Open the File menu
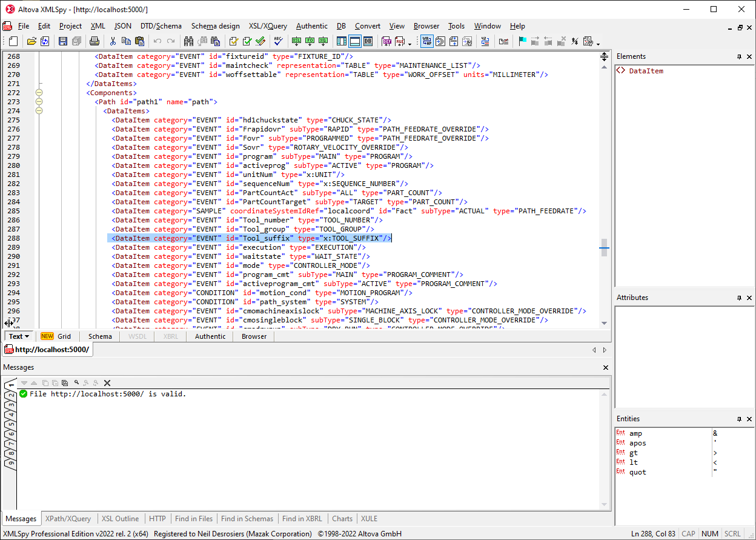756x540 pixels. (x=24, y=26)
